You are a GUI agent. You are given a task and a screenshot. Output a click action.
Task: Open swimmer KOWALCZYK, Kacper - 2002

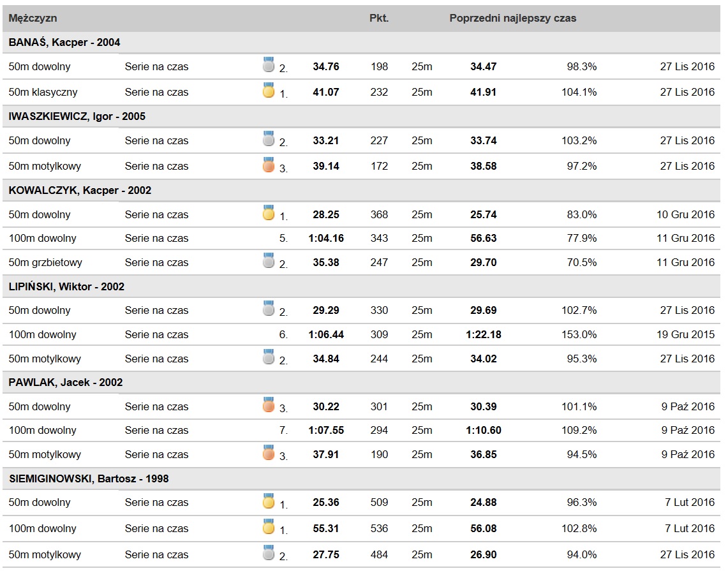(x=80, y=190)
